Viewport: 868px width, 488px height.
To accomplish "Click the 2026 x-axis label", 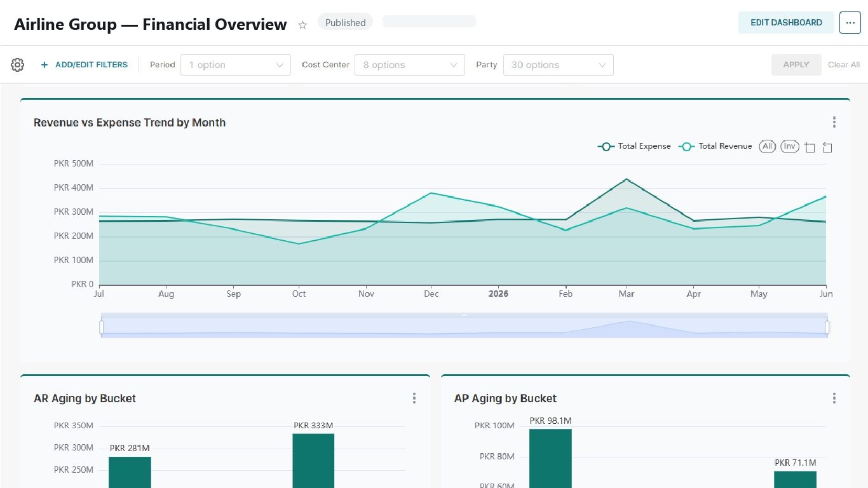I will [x=498, y=294].
